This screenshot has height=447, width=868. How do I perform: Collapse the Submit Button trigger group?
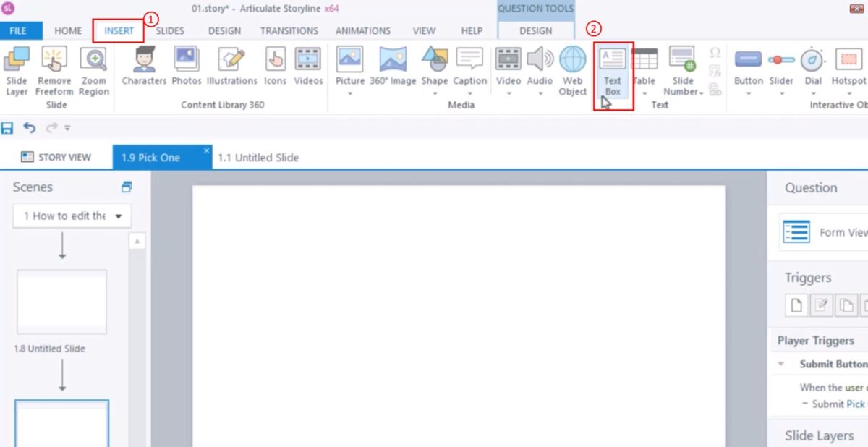point(782,364)
